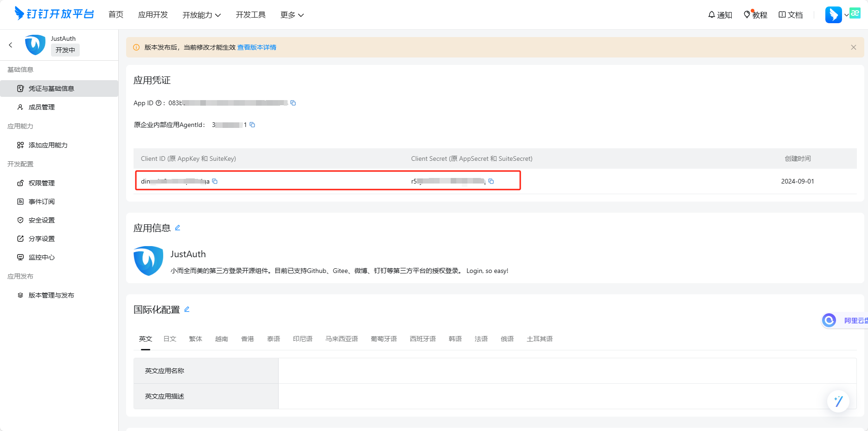Click the JustAuth logo in 应用信息
Viewport: 868px width, 431px height.
click(x=148, y=261)
